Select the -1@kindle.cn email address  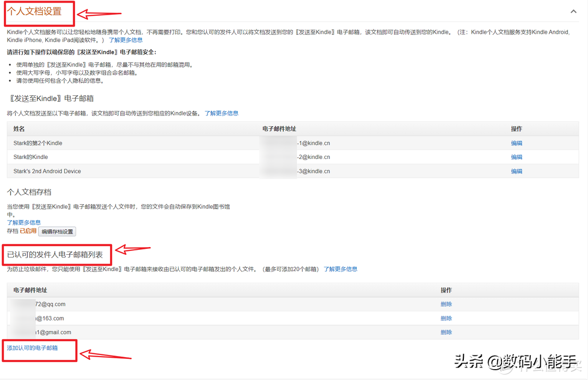click(x=314, y=143)
